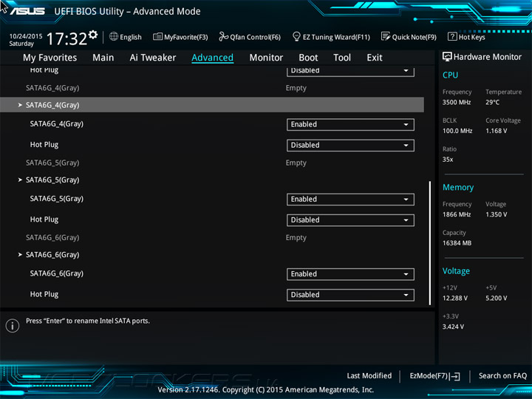Screen dimensions: 532x399
Task: Switch to the Boot tab
Action: (308, 58)
